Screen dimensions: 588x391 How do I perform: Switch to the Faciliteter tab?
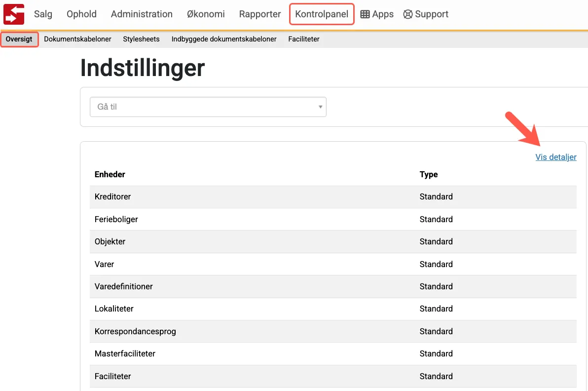[x=304, y=39]
